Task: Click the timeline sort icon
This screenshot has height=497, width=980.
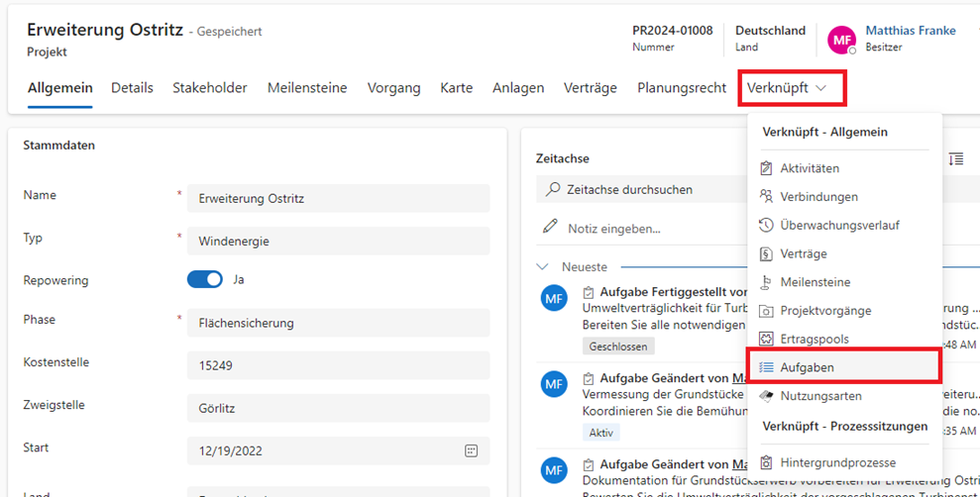Action: coord(955,159)
